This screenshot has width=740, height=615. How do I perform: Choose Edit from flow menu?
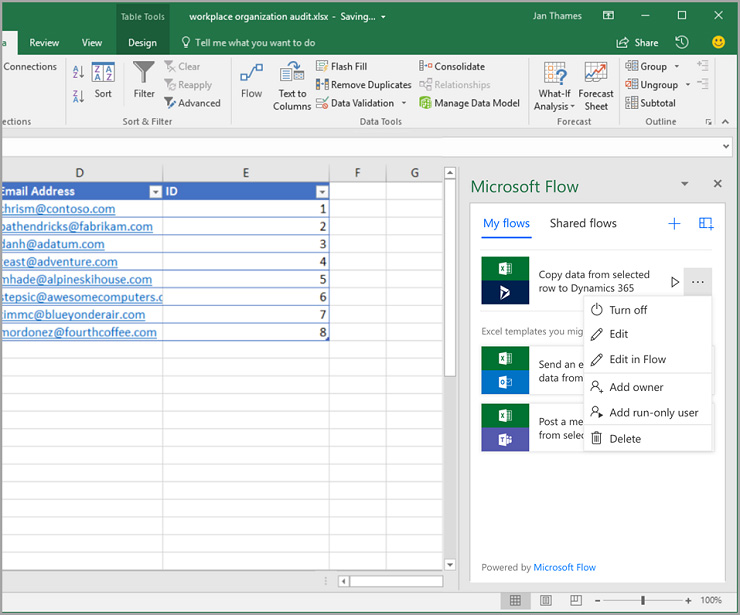click(648, 334)
